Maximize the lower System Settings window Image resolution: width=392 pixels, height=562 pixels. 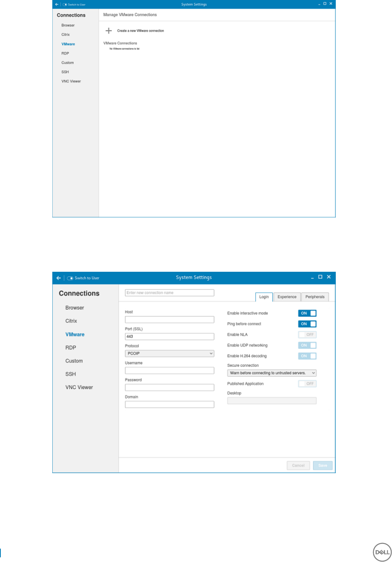point(320,277)
